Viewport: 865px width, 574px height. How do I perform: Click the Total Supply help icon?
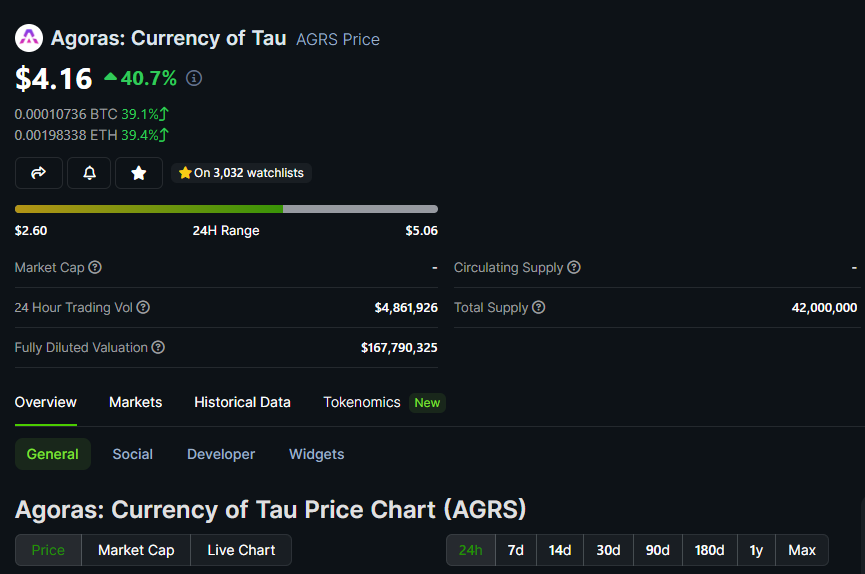(538, 307)
